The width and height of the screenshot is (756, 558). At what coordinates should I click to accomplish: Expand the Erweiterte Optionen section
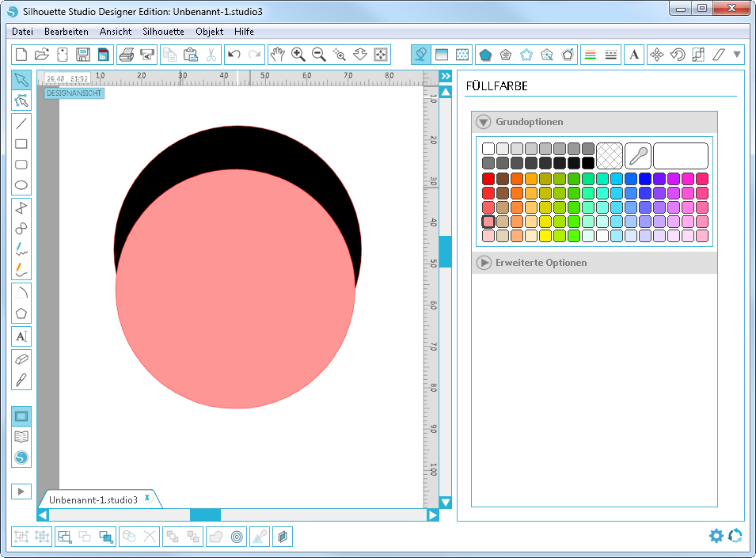click(x=483, y=262)
